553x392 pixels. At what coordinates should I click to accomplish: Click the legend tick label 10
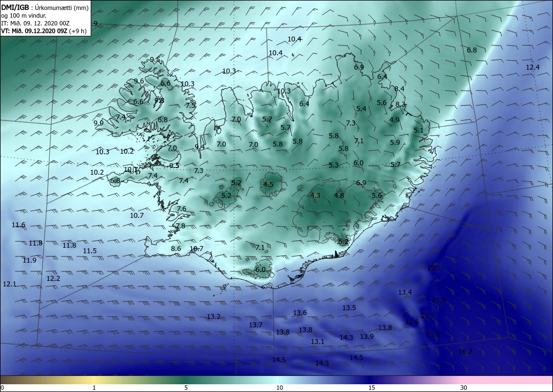tap(279, 388)
